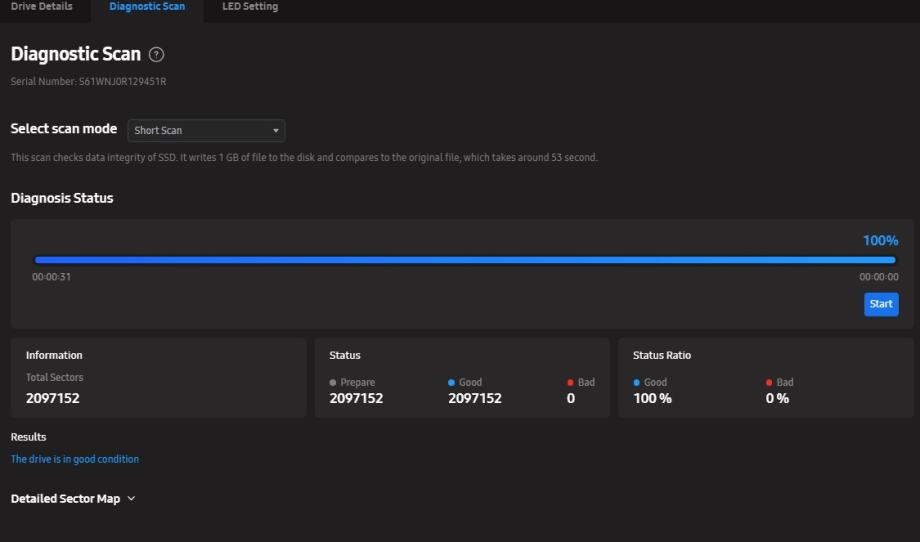Click the Total Sectors value in Information
The height and width of the screenshot is (542, 920).
(53, 398)
